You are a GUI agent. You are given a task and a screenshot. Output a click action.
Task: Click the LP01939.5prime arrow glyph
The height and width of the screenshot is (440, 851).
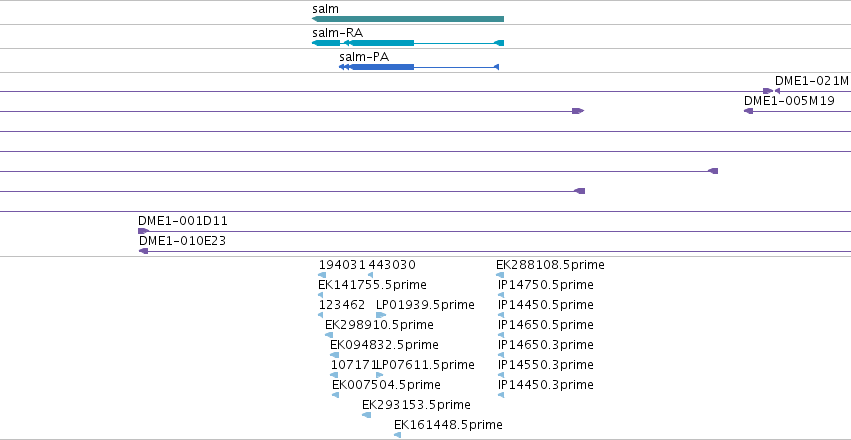point(381,315)
